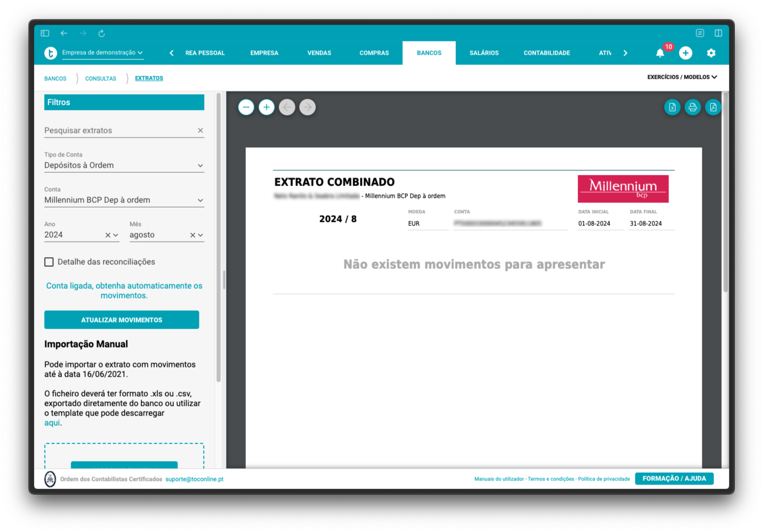
Task: Click the Consultas breadcrumb link
Action: [x=101, y=79]
